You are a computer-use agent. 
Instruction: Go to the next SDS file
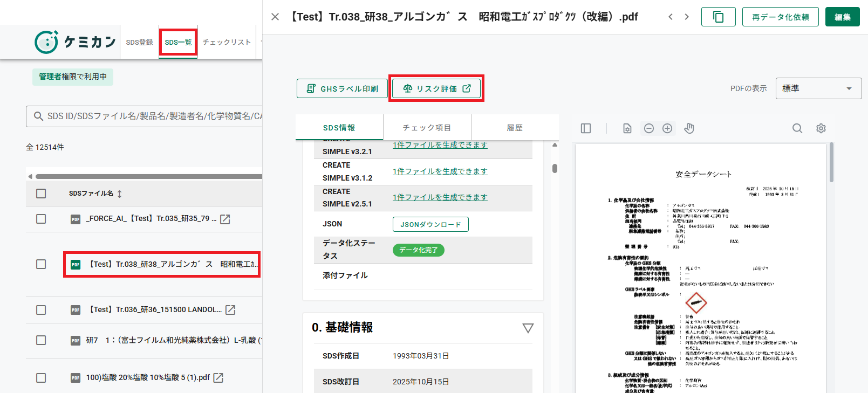687,17
